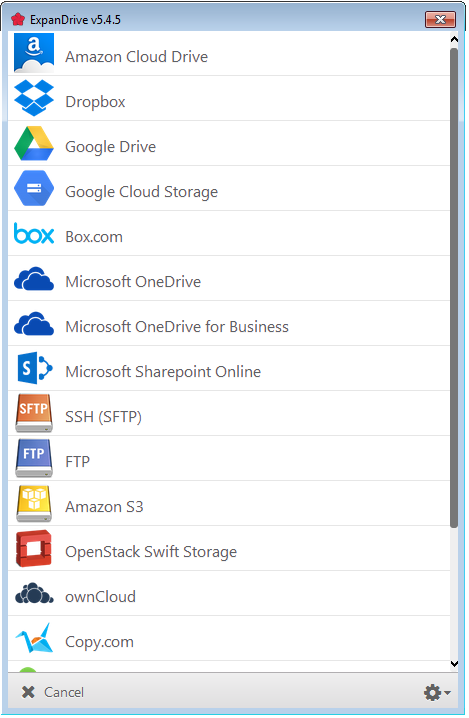Click the Cancel button text
Image resolution: width=469 pixels, height=718 pixels.
[x=64, y=693]
